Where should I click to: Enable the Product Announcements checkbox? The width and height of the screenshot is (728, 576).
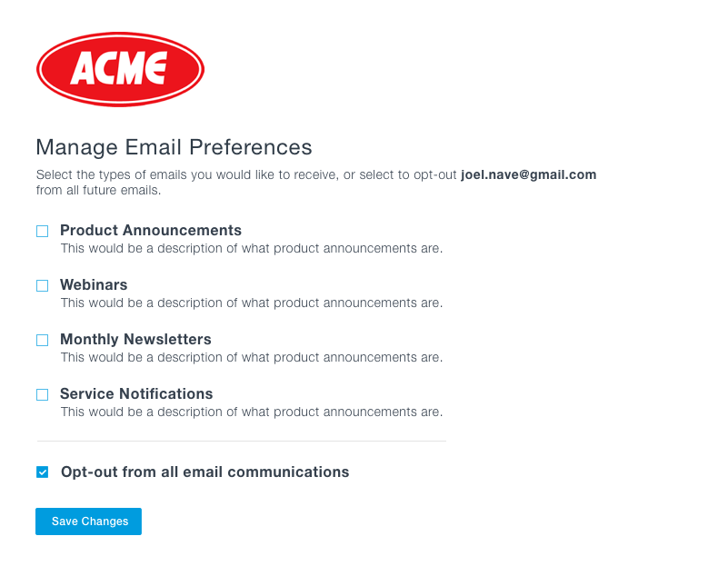tap(42, 231)
